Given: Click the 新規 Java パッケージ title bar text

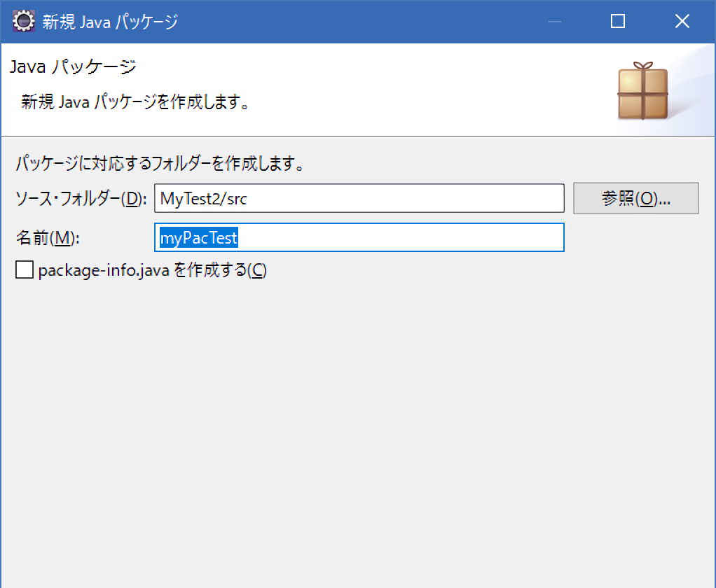Looking at the screenshot, I should point(110,22).
